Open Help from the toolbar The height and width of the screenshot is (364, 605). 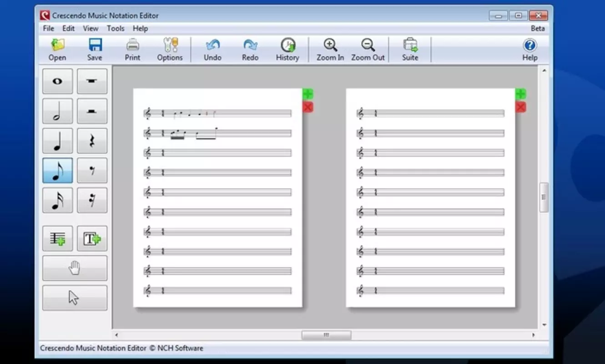pyautogui.click(x=530, y=50)
